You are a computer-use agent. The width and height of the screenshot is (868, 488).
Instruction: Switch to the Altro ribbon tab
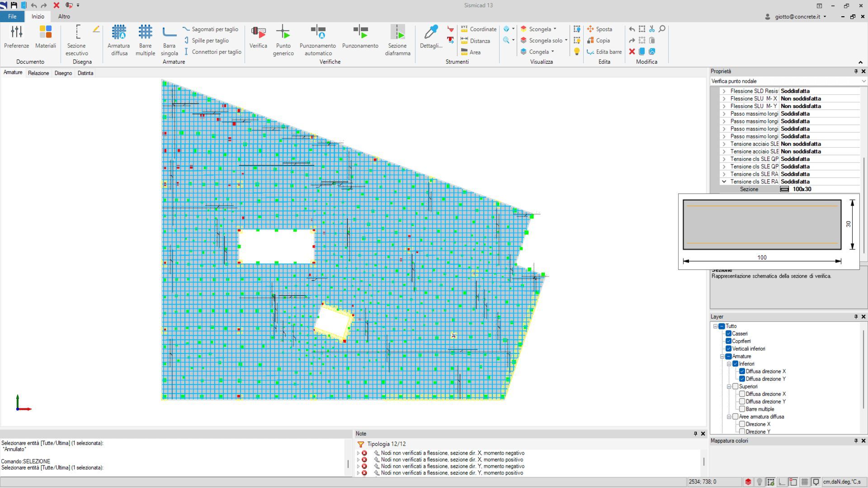click(64, 16)
